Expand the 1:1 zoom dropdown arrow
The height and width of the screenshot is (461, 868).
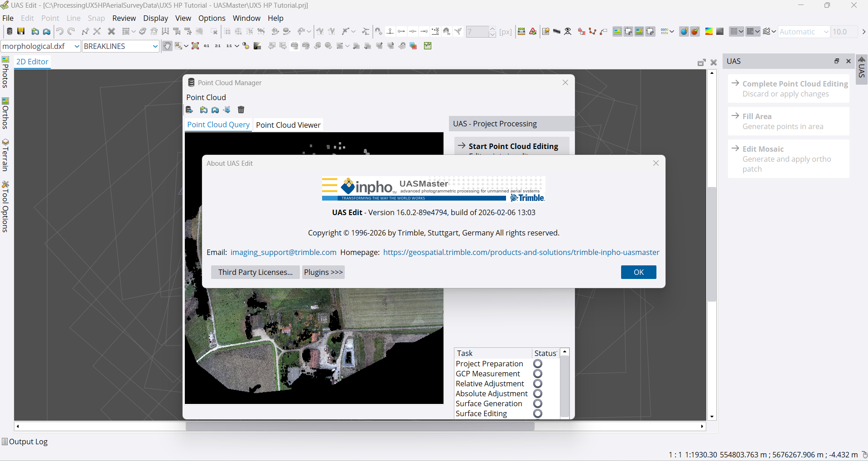236,46
